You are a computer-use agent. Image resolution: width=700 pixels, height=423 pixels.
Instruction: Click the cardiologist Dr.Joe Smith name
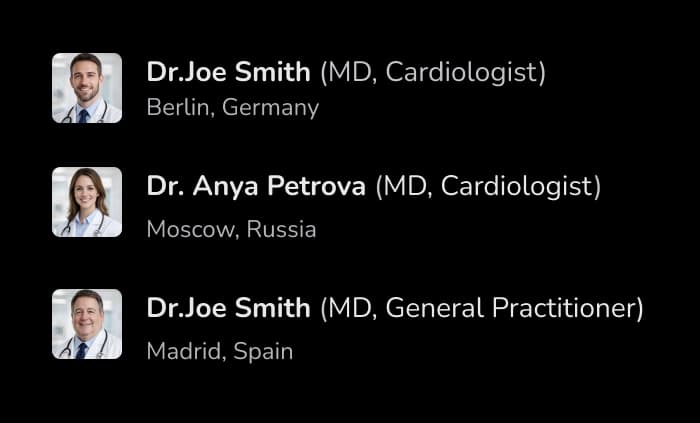pyautogui.click(x=228, y=72)
